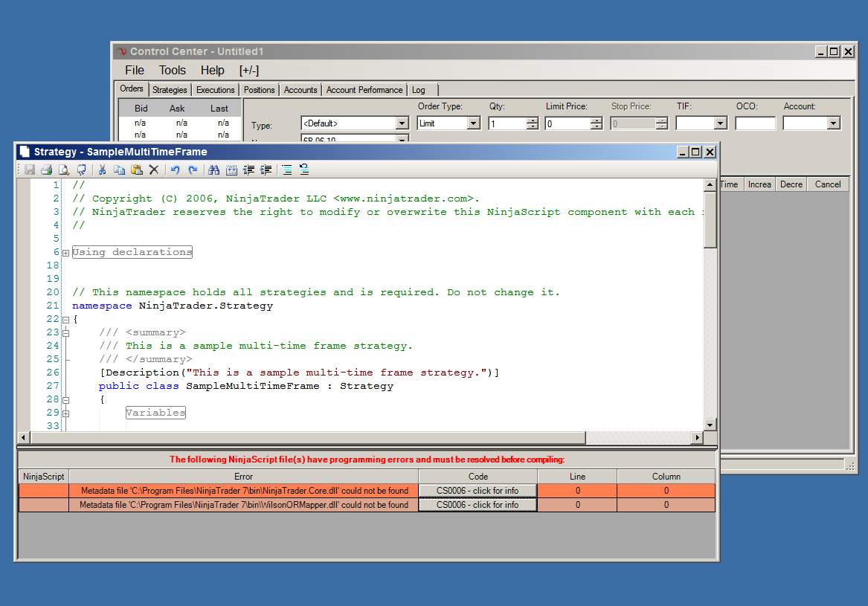Click editor vertical scrollbar up arrow
868x606 pixels.
tap(710, 184)
